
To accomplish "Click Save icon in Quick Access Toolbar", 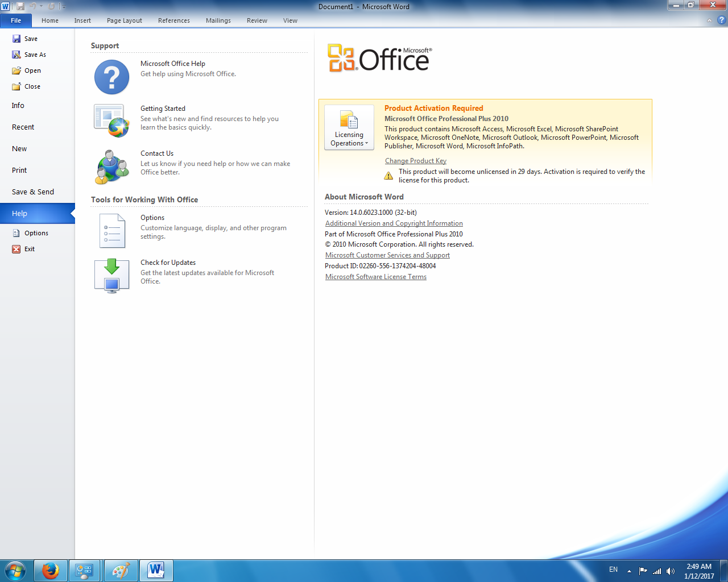I will [x=20, y=6].
